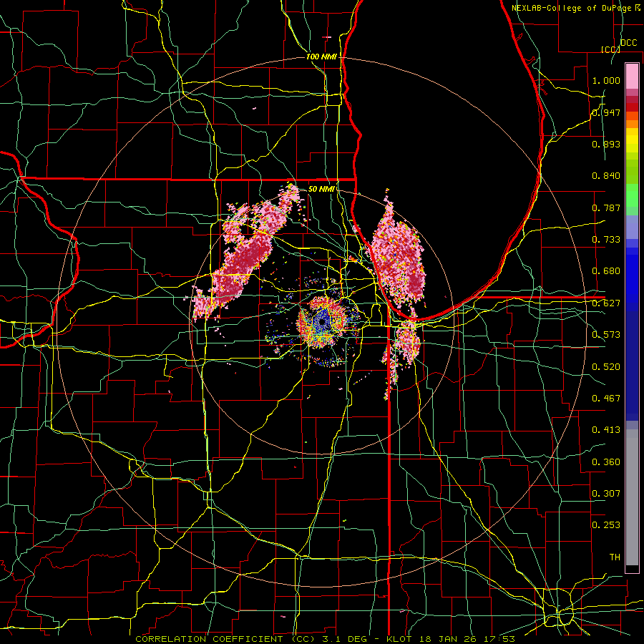644x644 pixels.
Task: Select the 1.000 scale value
Action: pyautogui.click(x=606, y=80)
